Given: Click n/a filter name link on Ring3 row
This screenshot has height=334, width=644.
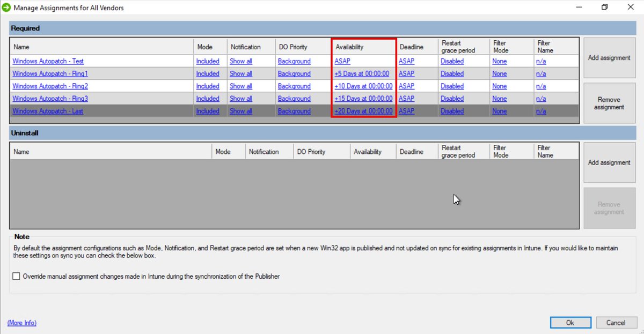Looking at the screenshot, I should pos(539,98).
